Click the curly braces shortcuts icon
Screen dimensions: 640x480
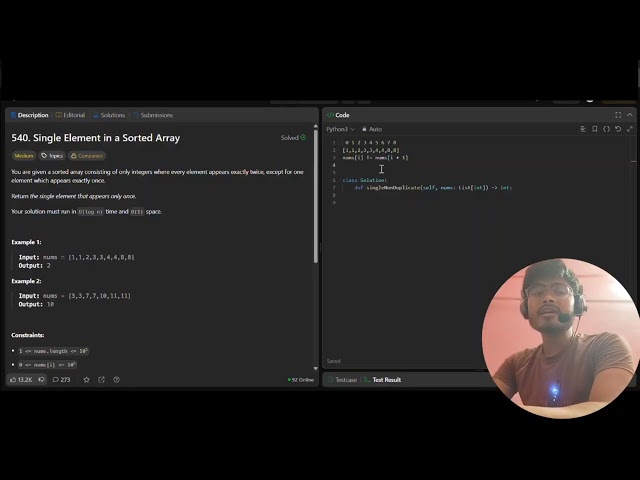607,129
